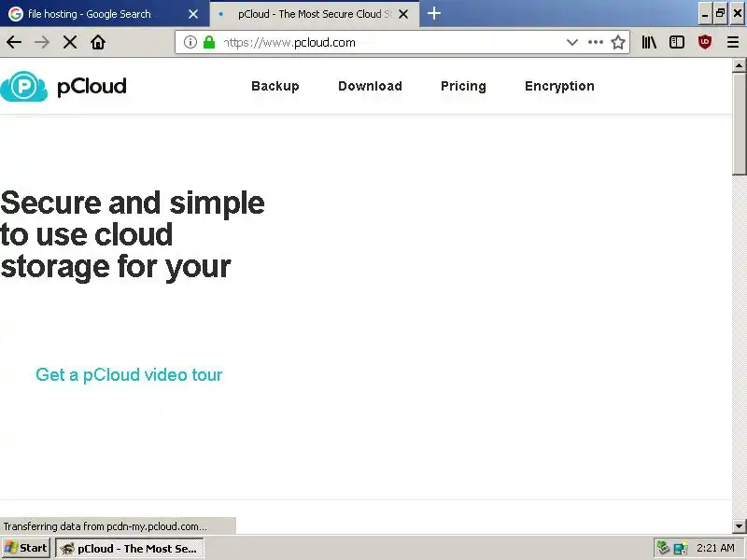Click the Transferring data status bar text

pyautogui.click(x=106, y=526)
